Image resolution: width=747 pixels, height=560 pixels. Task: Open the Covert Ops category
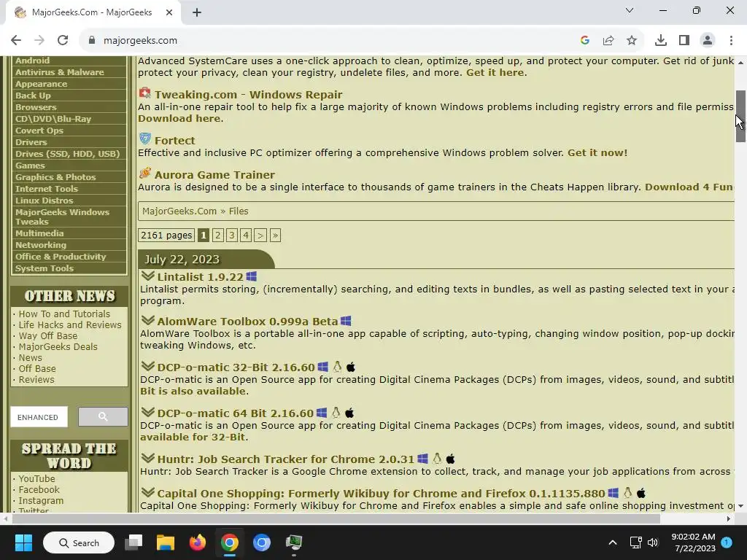[39, 131]
